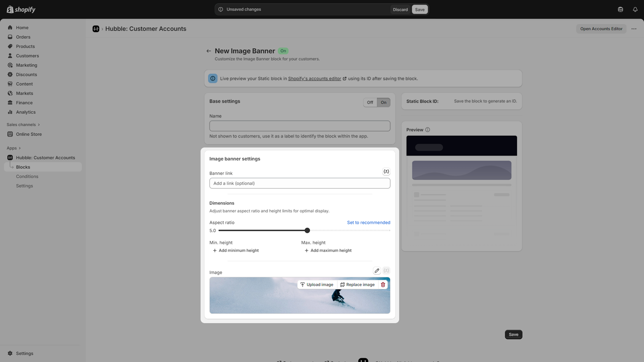The height and width of the screenshot is (362, 644).
Task: Click the Set to recommended link
Action: point(368,223)
